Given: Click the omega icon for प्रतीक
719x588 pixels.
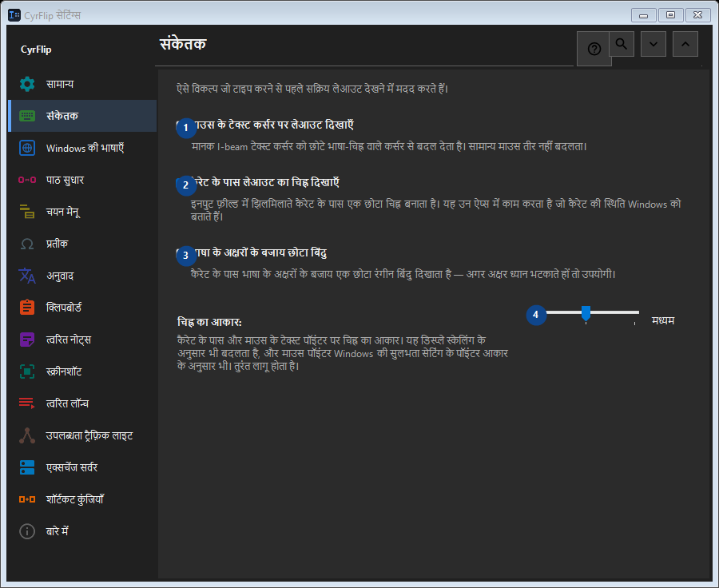Looking at the screenshot, I should point(27,244).
